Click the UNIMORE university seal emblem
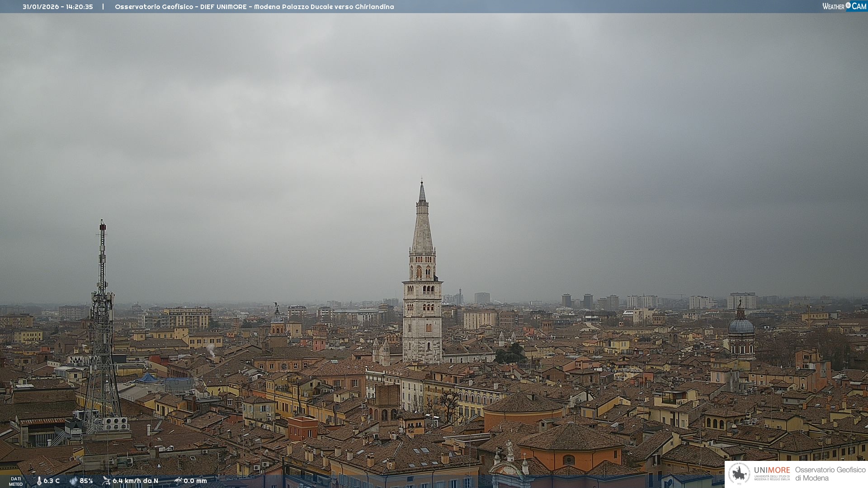The width and height of the screenshot is (868, 488). pos(739,474)
